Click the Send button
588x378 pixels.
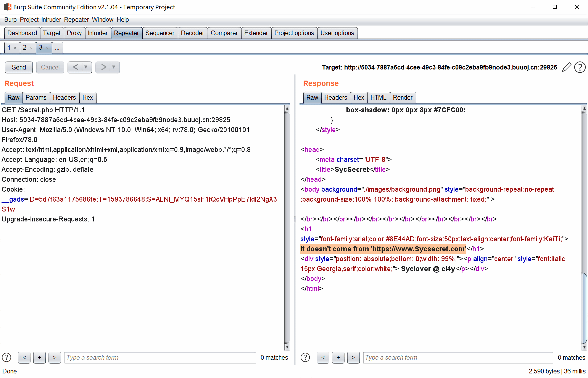19,67
